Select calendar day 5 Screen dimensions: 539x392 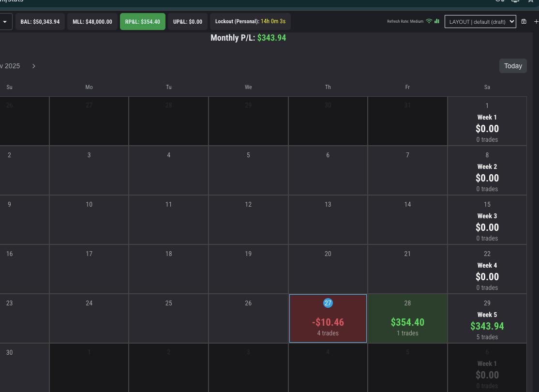[248, 170]
